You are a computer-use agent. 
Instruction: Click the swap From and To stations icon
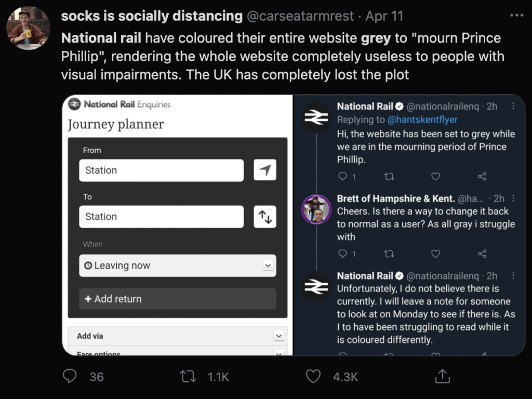(x=265, y=217)
